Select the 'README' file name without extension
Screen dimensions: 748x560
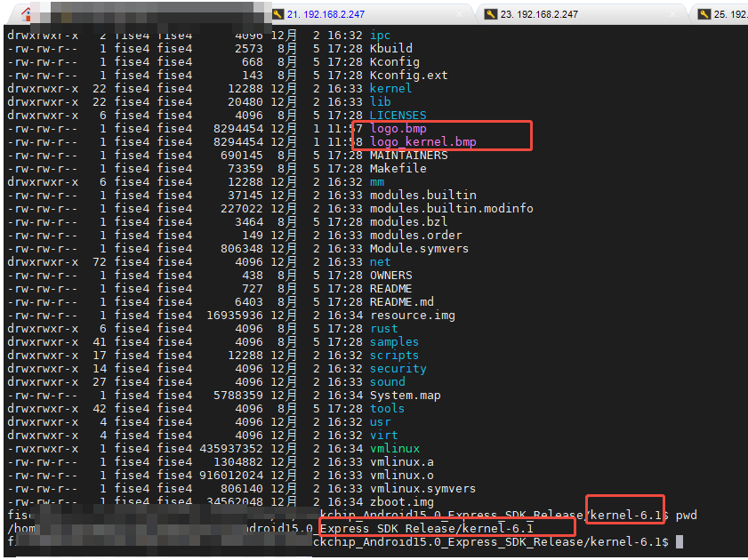[x=390, y=289]
